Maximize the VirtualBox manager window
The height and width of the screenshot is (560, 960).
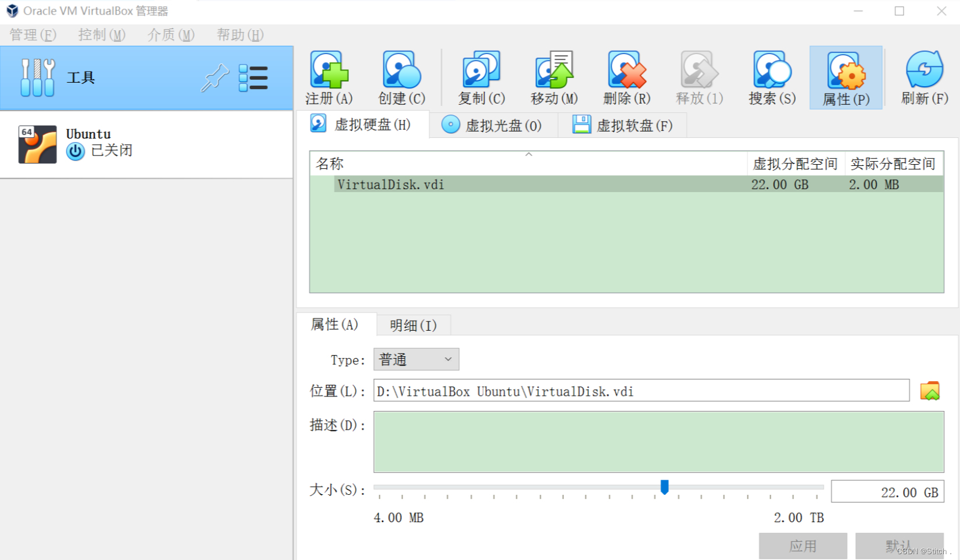click(x=899, y=11)
